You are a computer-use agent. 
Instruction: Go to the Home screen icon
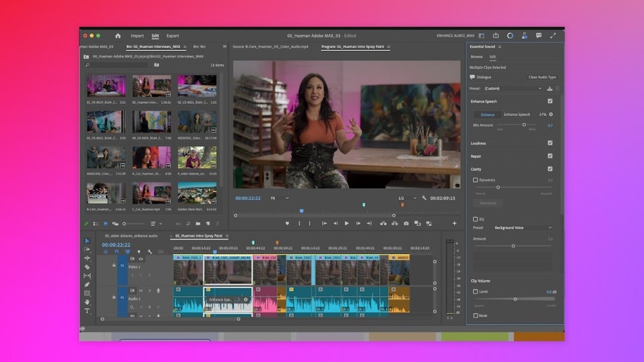coord(118,36)
